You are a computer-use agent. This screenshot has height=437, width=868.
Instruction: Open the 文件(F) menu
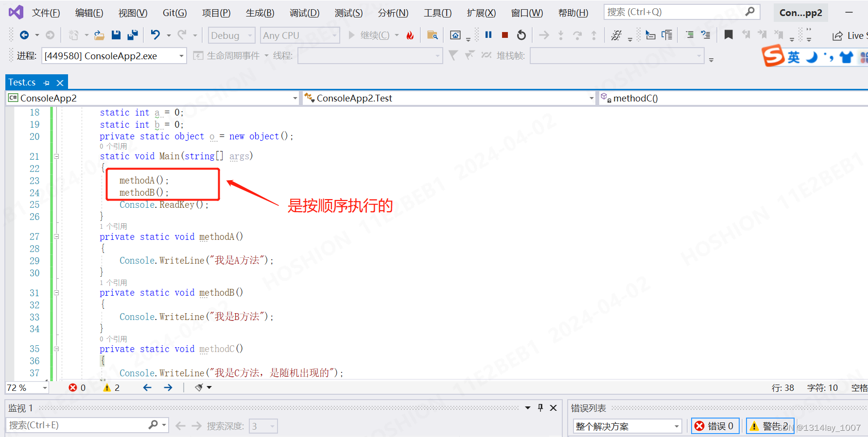click(x=46, y=13)
